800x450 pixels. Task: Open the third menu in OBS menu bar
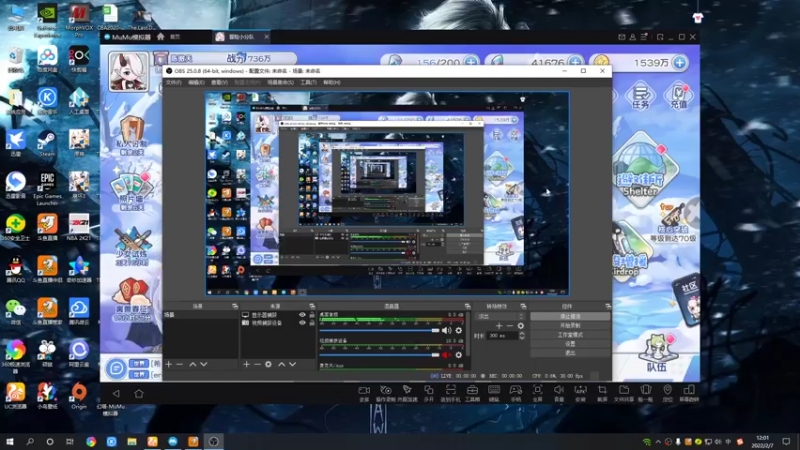click(219, 82)
